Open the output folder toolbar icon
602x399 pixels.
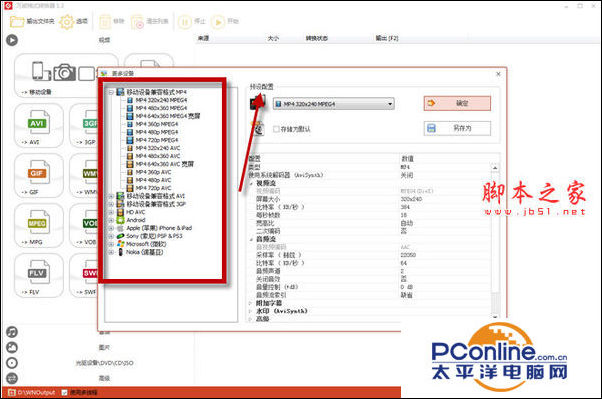pos(17,22)
